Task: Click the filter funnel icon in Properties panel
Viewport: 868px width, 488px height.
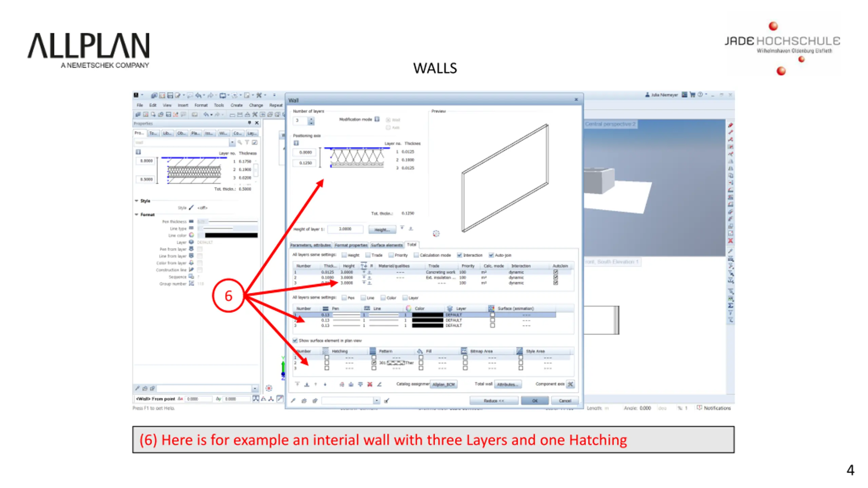Action: click(x=247, y=142)
